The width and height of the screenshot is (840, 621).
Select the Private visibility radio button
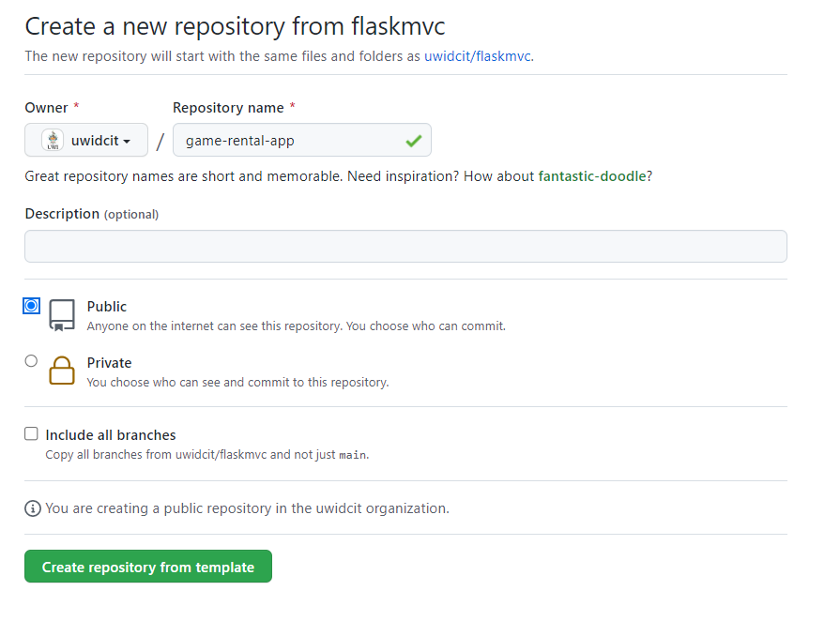(32, 361)
